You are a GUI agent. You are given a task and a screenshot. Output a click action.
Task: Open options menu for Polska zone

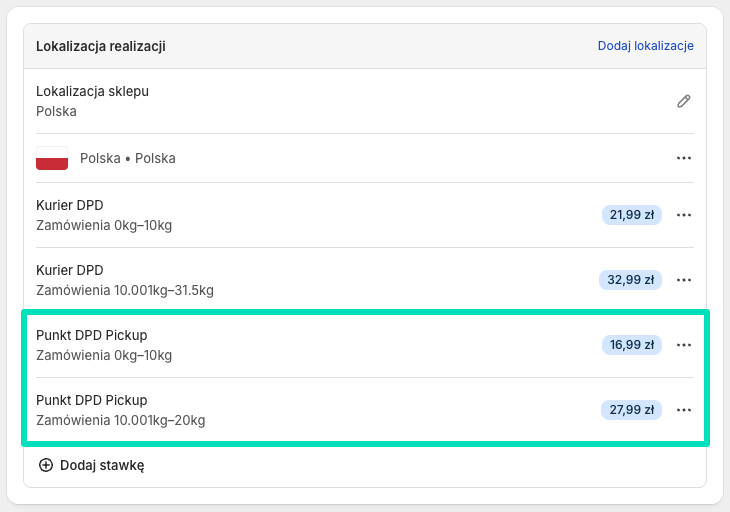684,158
